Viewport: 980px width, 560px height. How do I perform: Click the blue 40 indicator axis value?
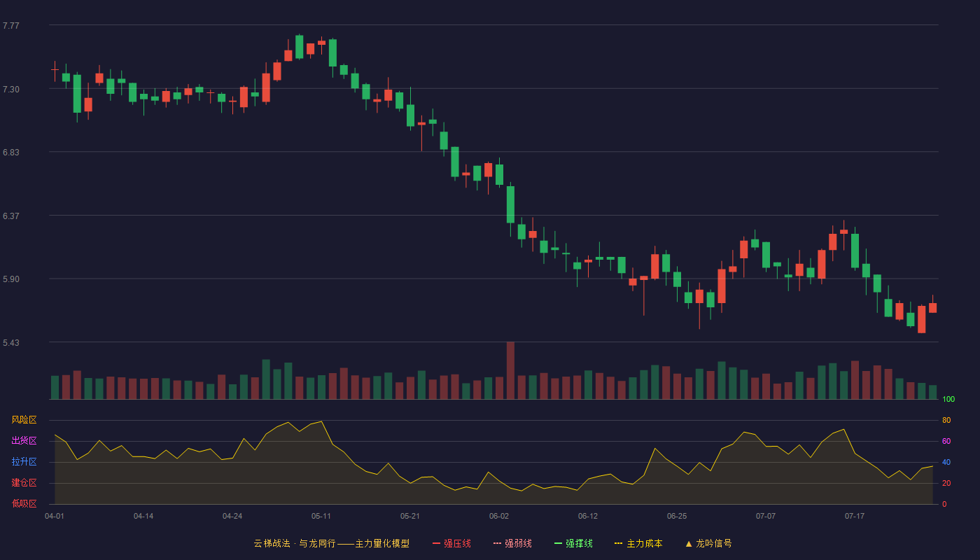(x=946, y=462)
